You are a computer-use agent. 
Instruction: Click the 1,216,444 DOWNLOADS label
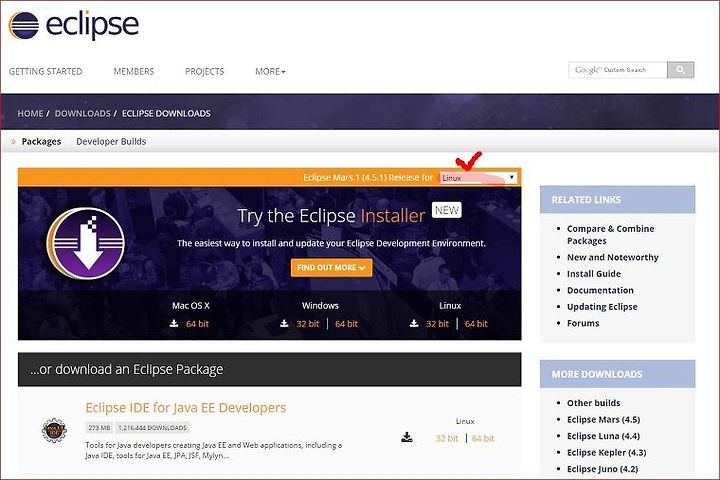(152, 428)
